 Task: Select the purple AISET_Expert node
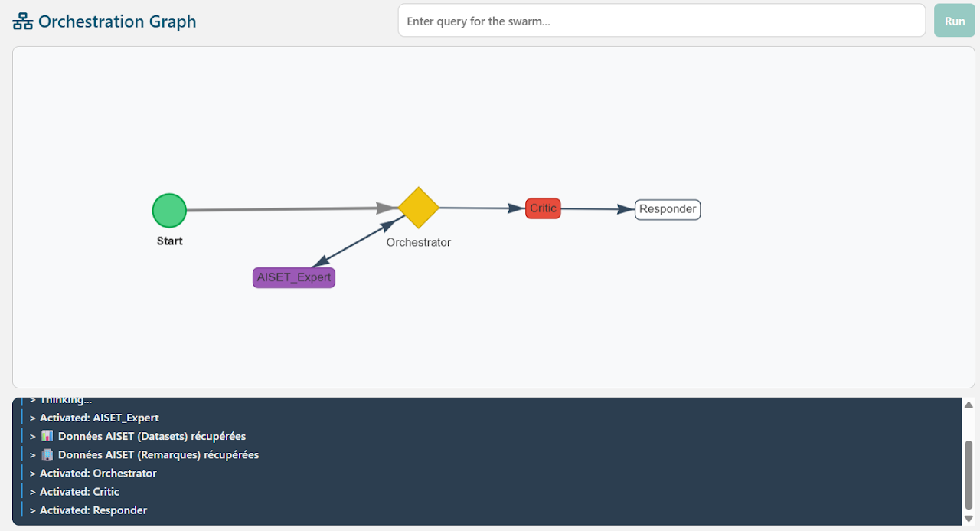[293, 277]
